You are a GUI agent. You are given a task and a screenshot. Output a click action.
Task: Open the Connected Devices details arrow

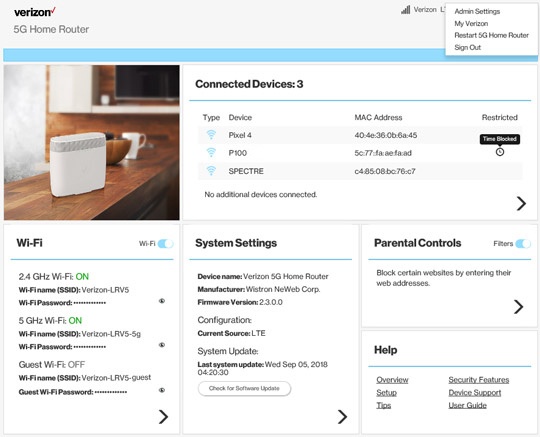pos(521,204)
